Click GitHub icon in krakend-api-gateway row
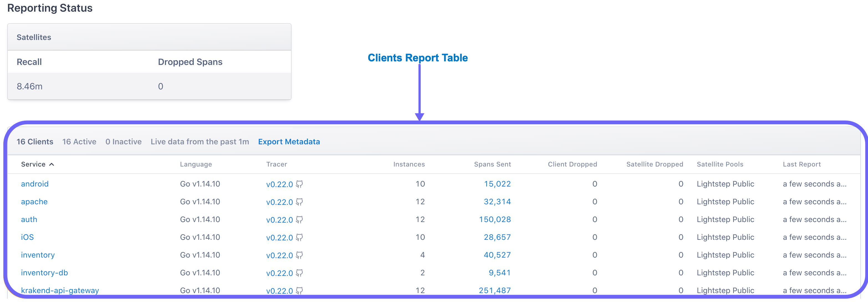 click(x=299, y=290)
